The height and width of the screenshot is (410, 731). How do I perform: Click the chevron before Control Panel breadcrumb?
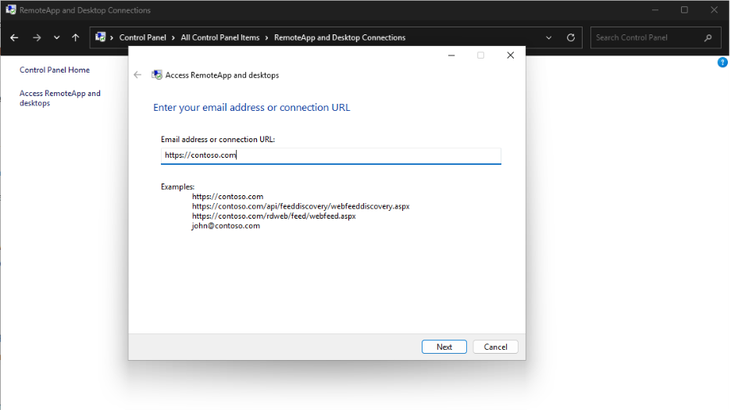(111, 38)
